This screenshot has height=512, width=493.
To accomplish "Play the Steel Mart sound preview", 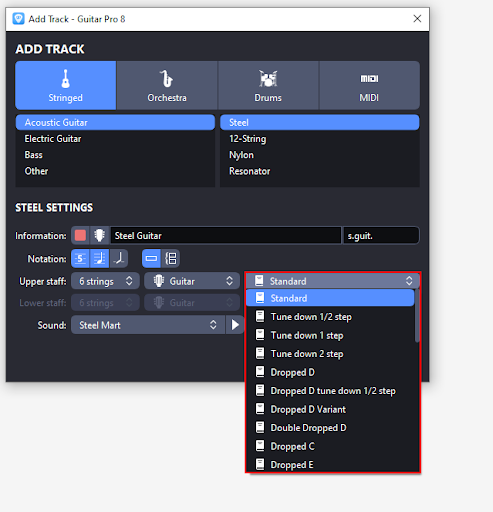I will pos(235,325).
